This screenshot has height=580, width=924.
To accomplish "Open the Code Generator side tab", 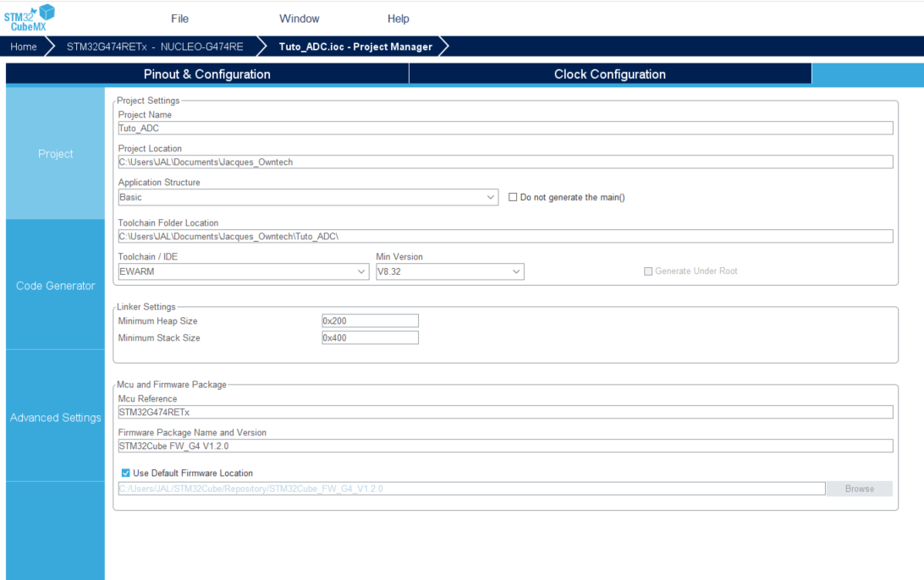I will pyautogui.click(x=55, y=286).
